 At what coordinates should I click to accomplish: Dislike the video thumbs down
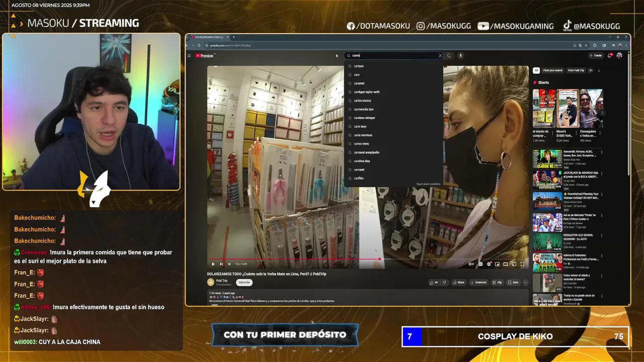point(444,283)
